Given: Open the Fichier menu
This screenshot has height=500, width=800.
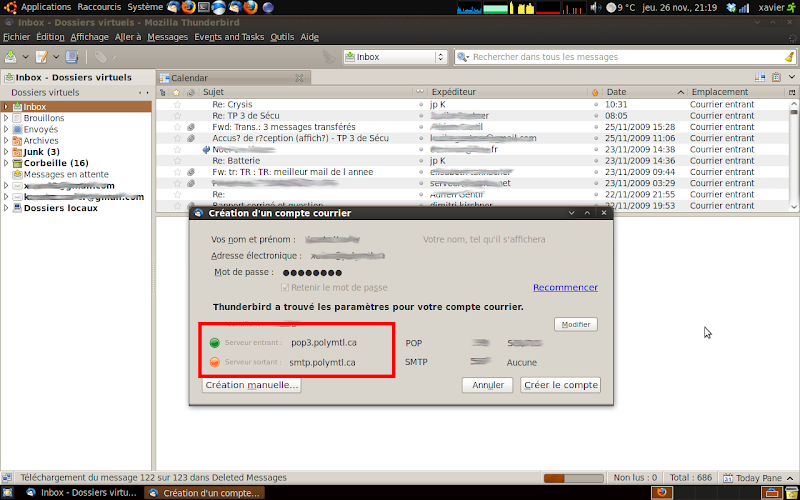Looking at the screenshot, I should coord(16,37).
